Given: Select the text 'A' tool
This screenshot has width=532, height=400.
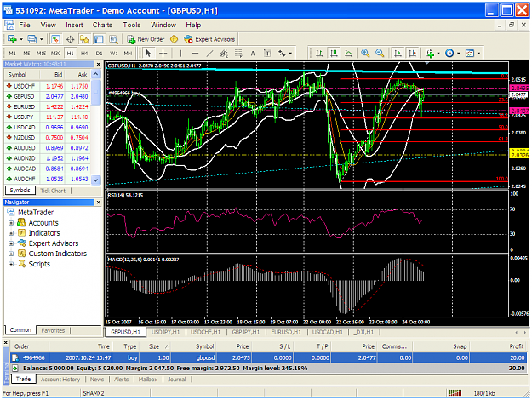Looking at the screenshot, I should click(x=253, y=54).
